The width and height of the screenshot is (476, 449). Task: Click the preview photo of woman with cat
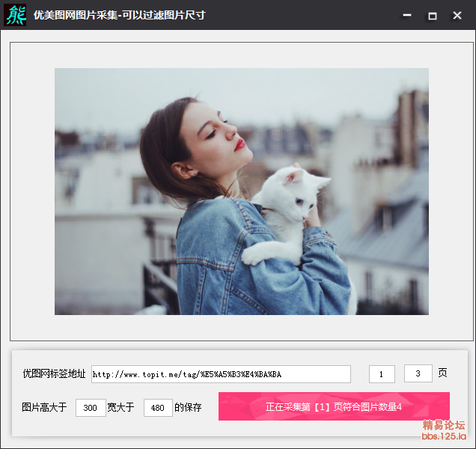[242, 192]
